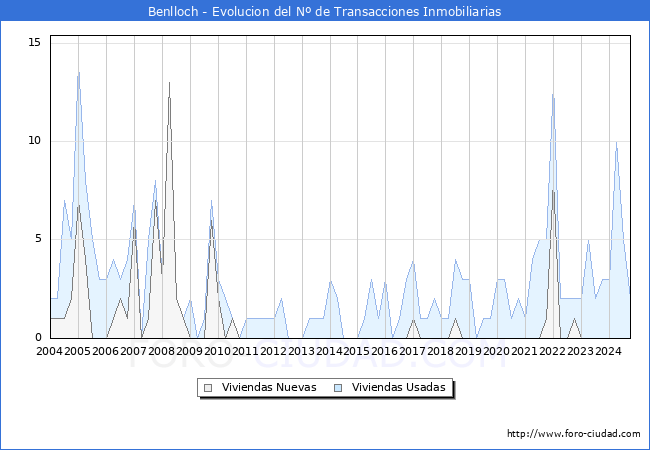
Task: Click the x-axis year 2012
Action: click(273, 351)
